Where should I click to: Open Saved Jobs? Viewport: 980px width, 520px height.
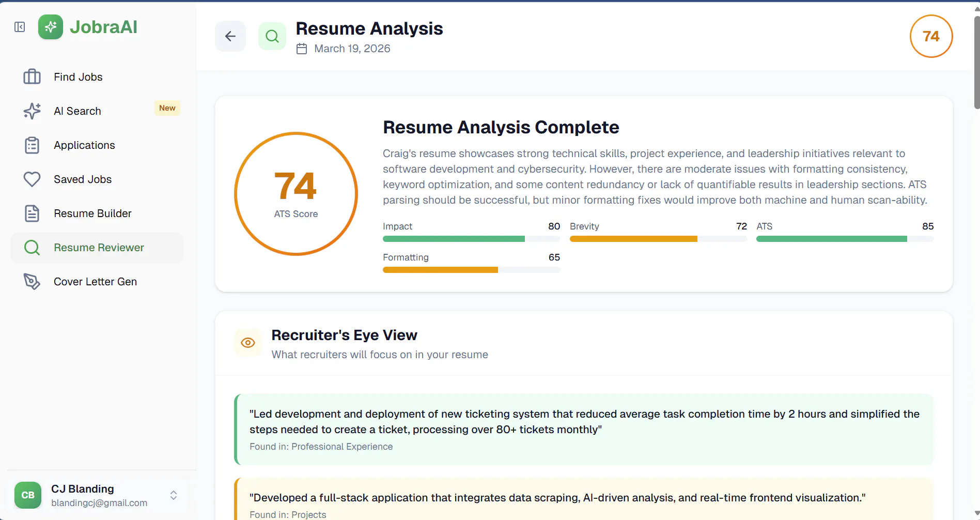click(97, 179)
